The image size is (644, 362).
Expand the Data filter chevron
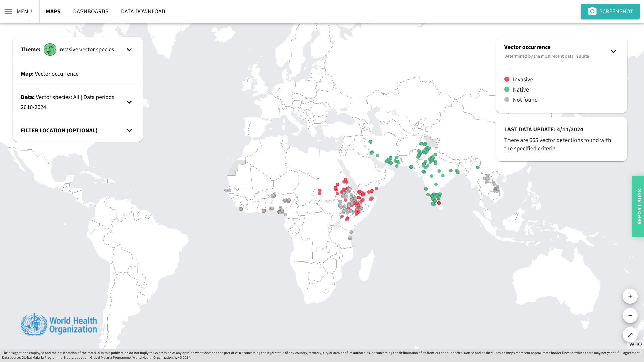pyautogui.click(x=129, y=102)
